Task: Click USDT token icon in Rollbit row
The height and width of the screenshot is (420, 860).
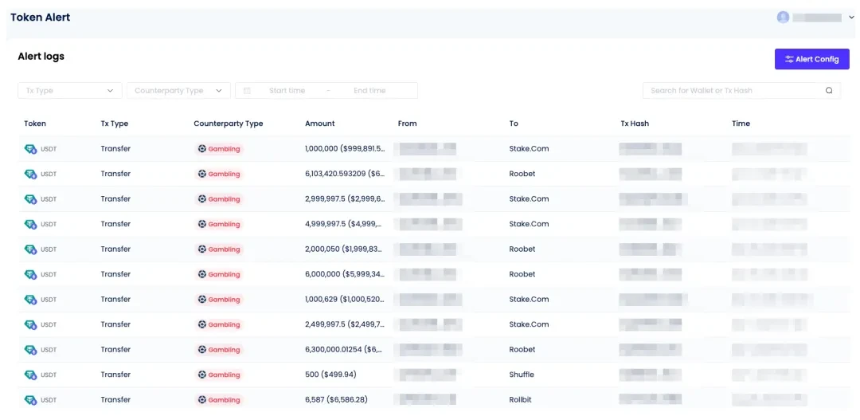Action: pyautogui.click(x=30, y=400)
